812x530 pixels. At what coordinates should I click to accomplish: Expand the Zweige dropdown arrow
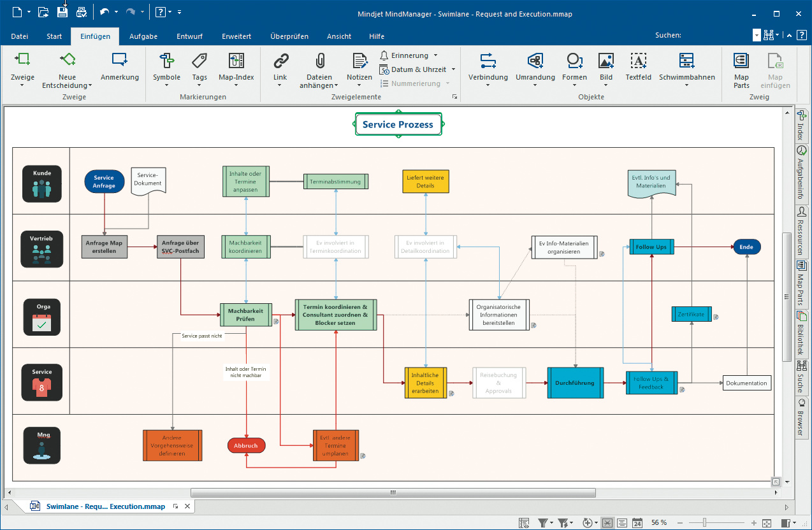[22, 85]
